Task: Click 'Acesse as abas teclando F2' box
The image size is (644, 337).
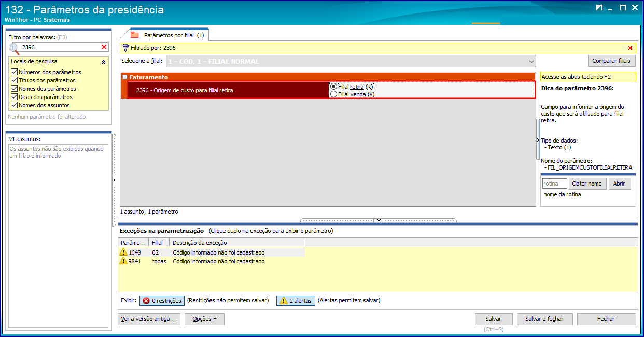Action: tap(588, 77)
